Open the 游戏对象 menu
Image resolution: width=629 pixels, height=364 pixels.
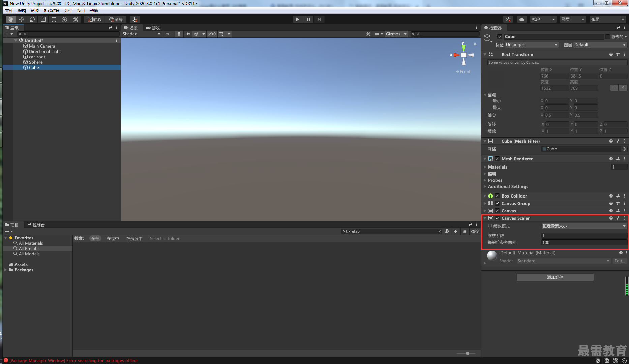(x=51, y=10)
